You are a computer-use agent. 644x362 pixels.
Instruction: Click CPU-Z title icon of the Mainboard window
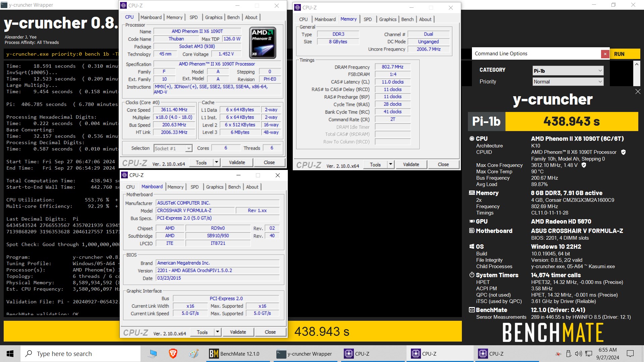click(124, 175)
